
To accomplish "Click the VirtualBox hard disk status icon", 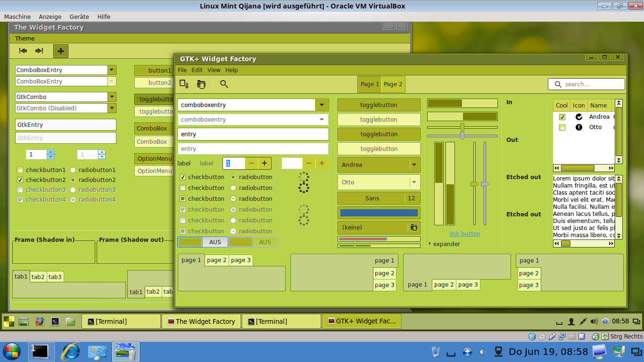I will click(x=532, y=337).
